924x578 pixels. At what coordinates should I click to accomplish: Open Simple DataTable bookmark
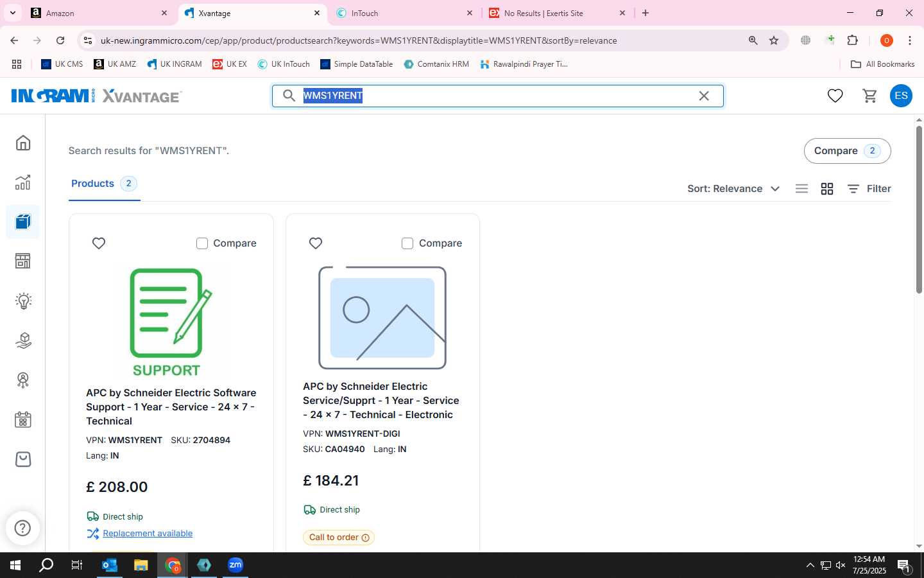[357, 64]
